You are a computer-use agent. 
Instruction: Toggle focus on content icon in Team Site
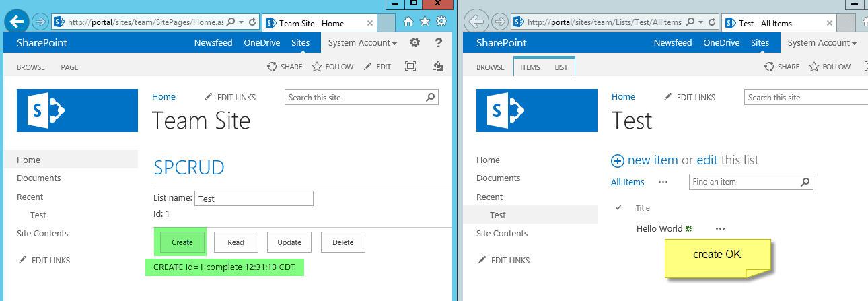point(410,67)
